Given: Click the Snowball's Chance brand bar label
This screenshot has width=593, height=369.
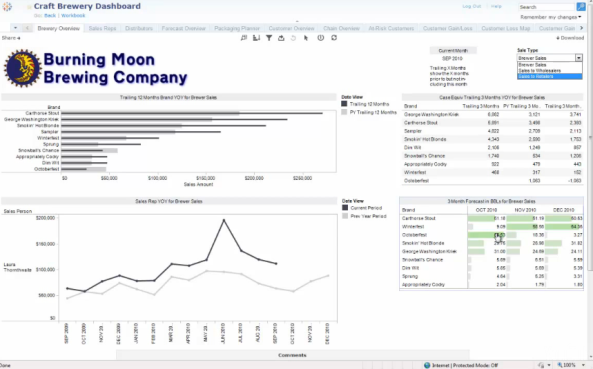Looking at the screenshot, I should (39, 150).
